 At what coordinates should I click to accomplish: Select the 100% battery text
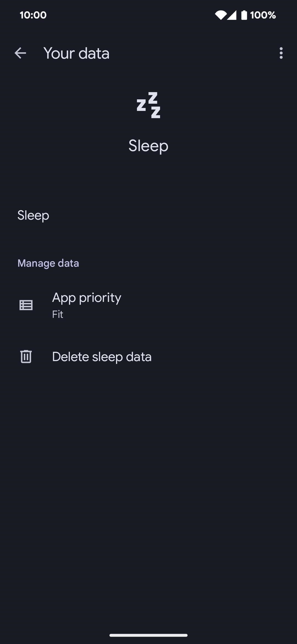point(263,15)
